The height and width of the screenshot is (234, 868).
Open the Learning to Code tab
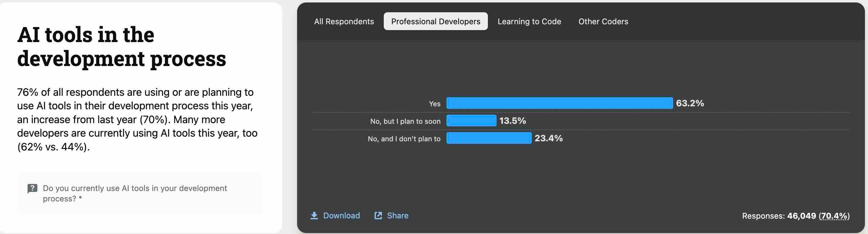click(x=529, y=21)
